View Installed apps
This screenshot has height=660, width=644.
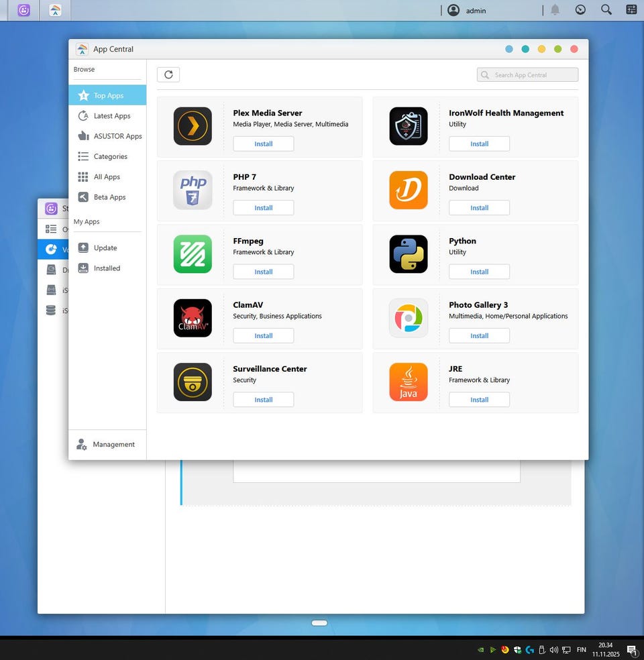tap(107, 268)
